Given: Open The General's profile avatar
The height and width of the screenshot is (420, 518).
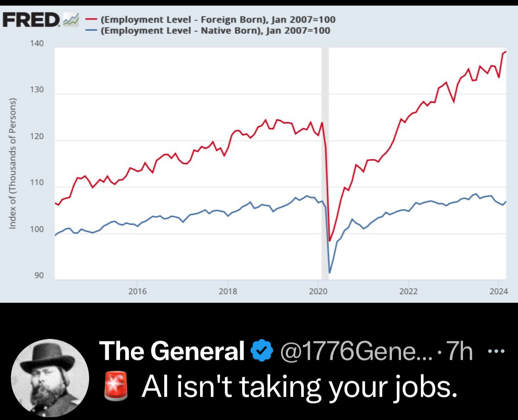Looking at the screenshot, I should click(50, 378).
